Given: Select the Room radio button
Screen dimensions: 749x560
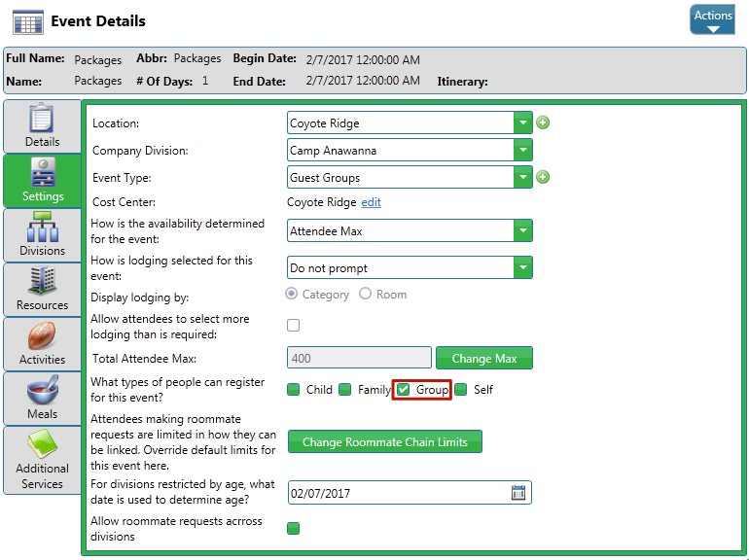Looking at the screenshot, I should pyautogui.click(x=366, y=294).
